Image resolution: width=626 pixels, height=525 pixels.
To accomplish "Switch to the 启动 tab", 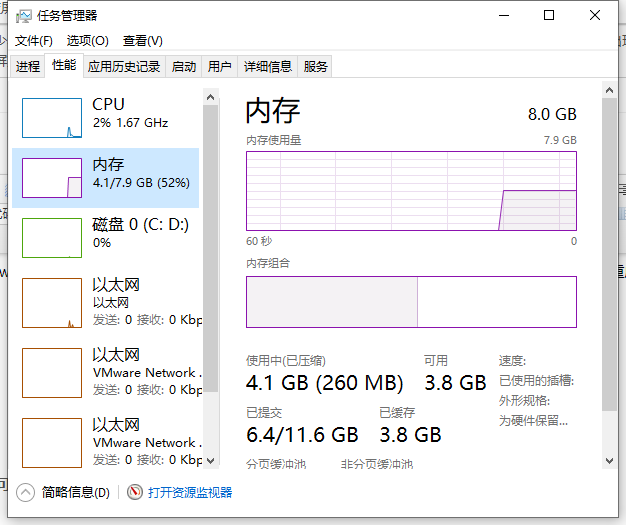I will coord(184,66).
